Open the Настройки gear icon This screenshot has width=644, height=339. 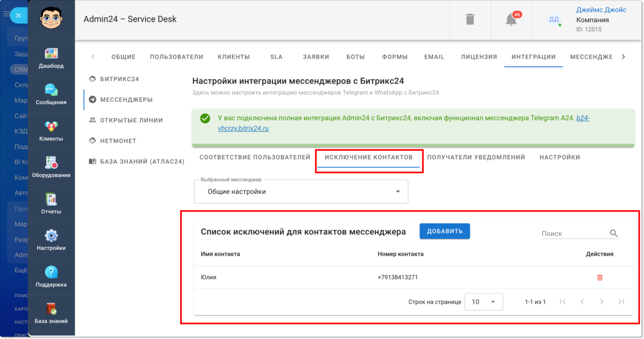[51, 236]
